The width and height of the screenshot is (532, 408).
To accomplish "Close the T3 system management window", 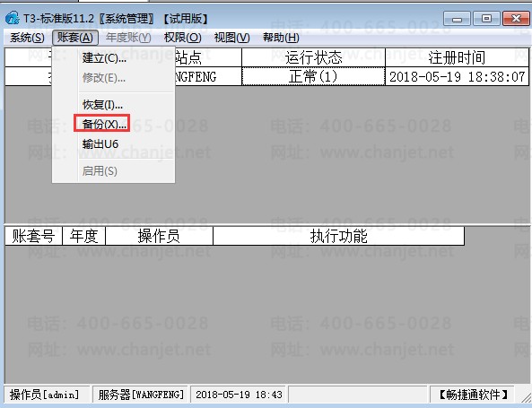I will (x=516, y=19).
